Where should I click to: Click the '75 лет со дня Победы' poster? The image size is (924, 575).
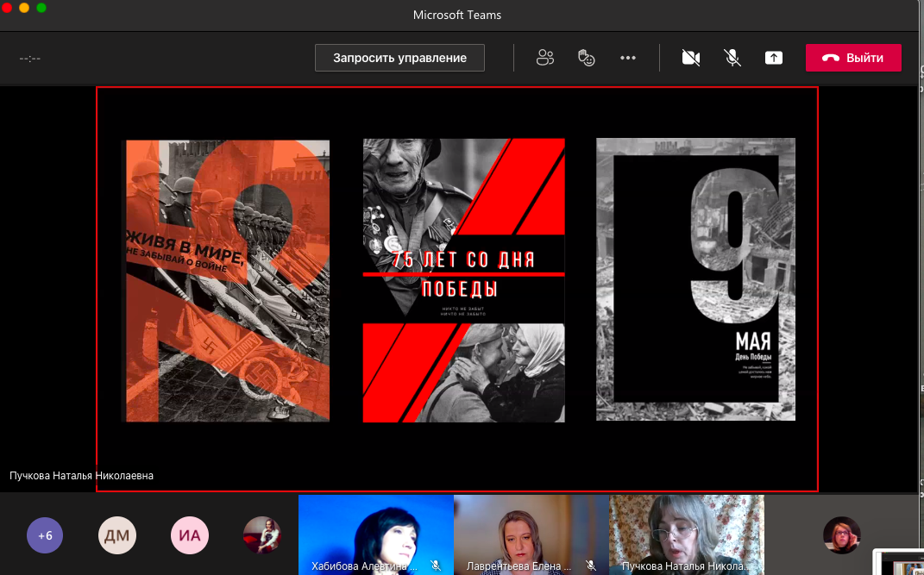(x=463, y=280)
